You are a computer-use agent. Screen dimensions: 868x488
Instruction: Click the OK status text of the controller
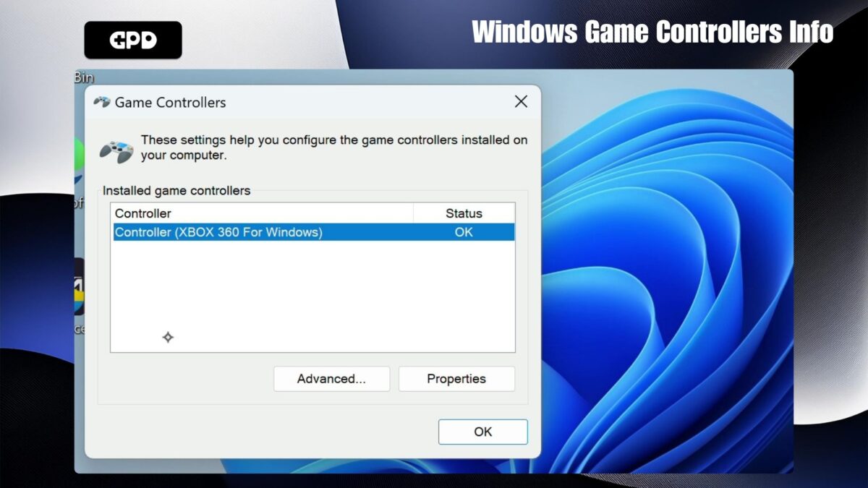[463, 231]
